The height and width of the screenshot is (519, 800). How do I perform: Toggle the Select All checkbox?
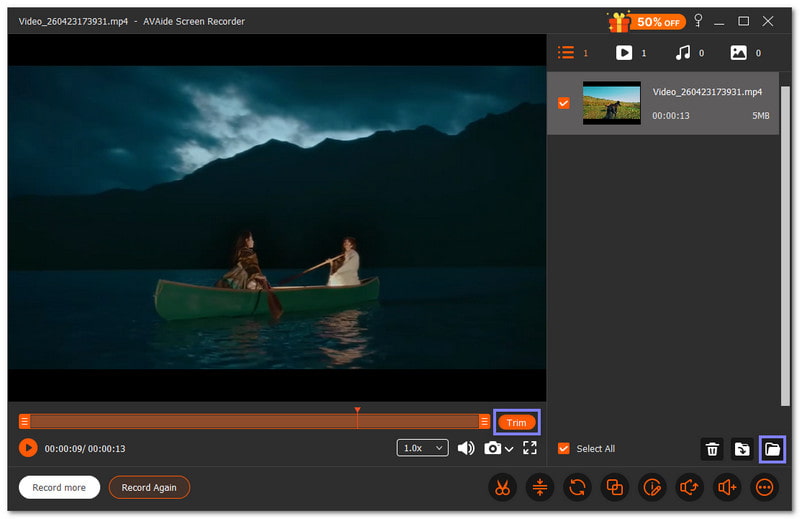(563, 449)
